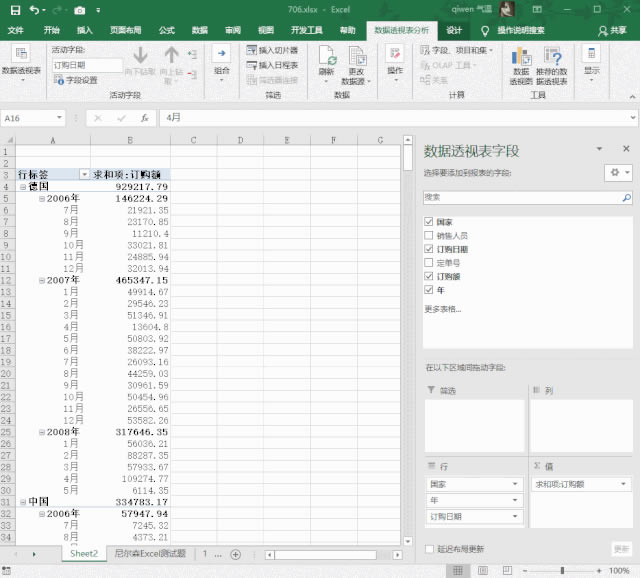The width and height of the screenshot is (640, 578).
Task: Click vertical scrollbar down arrow
Action: [x=408, y=541]
